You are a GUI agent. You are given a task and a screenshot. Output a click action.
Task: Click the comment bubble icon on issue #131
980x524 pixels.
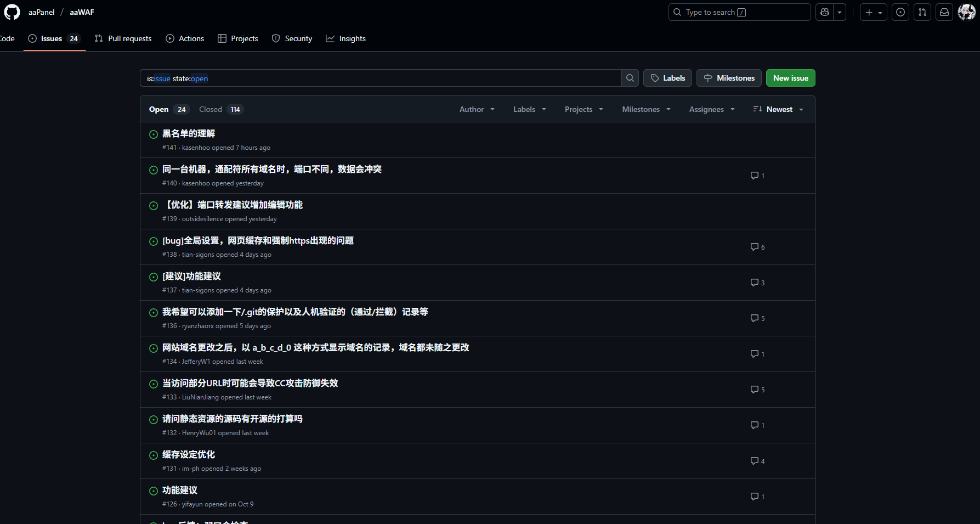point(755,460)
